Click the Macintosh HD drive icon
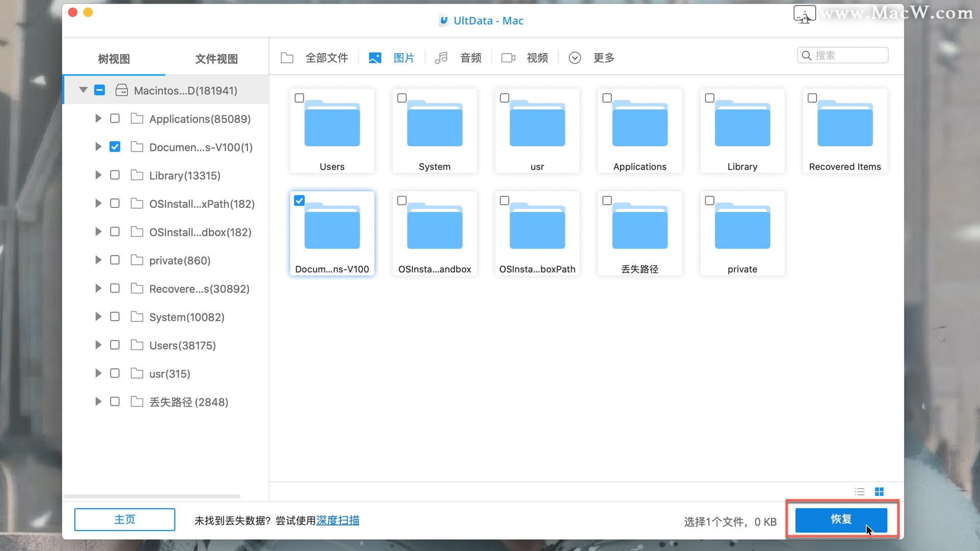This screenshot has height=551, width=980. click(121, 90)
